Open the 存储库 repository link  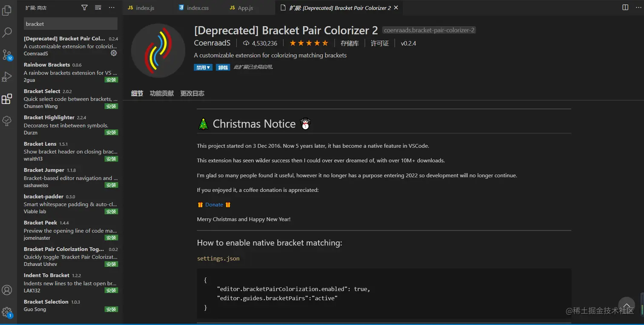pyautogui.click(x=350, y=43)
